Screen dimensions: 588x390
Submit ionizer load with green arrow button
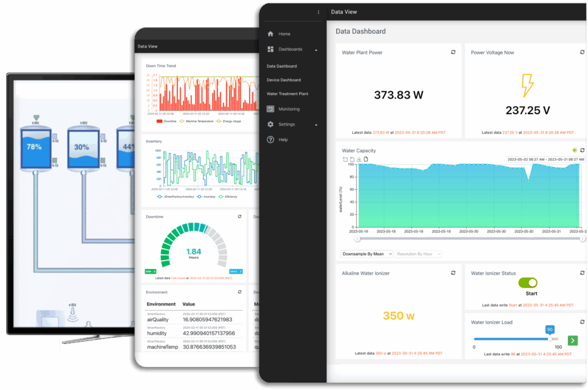click(572, 341)
